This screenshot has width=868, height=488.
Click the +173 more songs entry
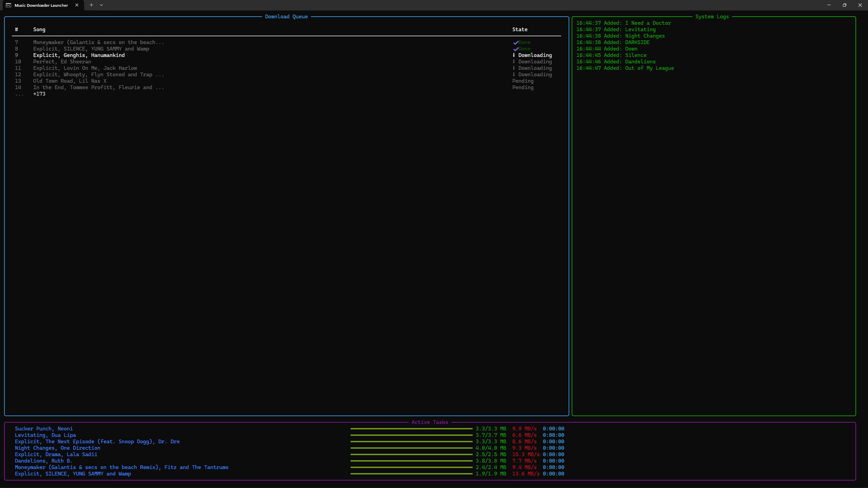[39, 94]
